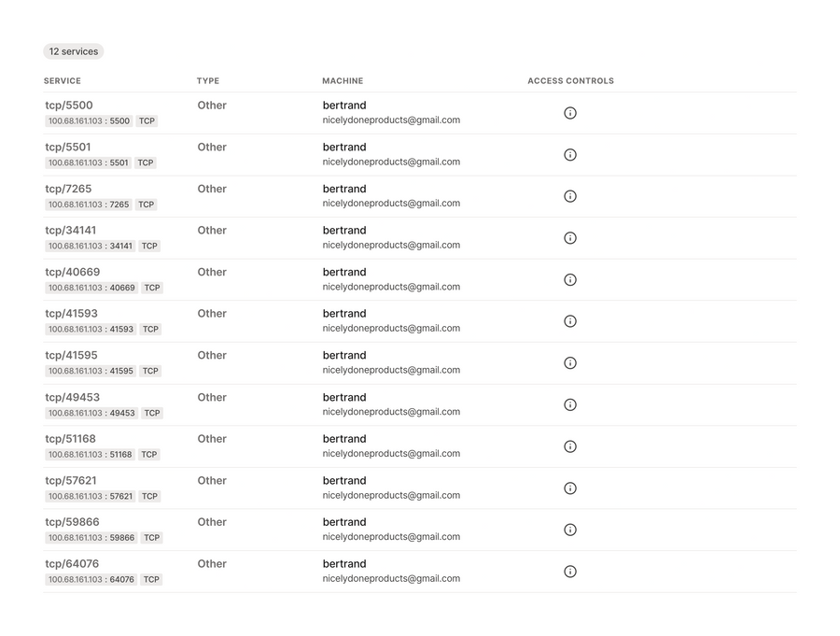
Task: Click the info icon on tcp/5501 row
Action: [x=570, y=154]
